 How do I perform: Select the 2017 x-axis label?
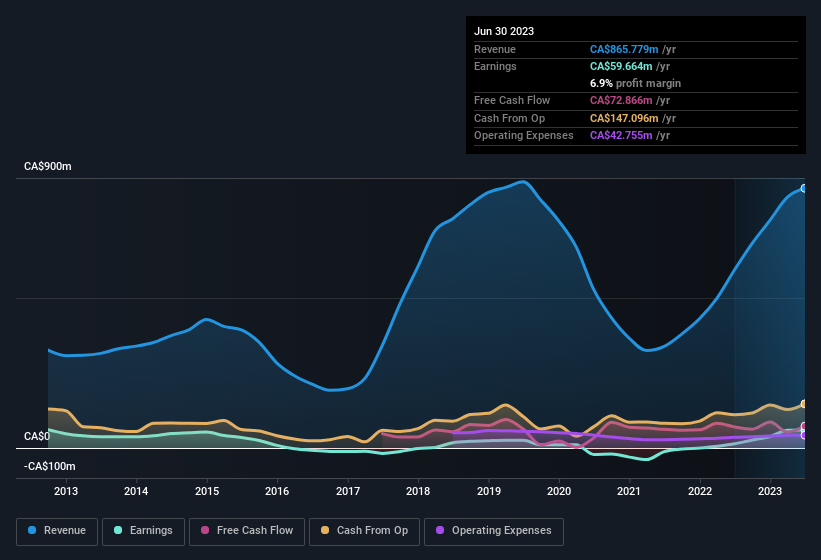[348, 491]
